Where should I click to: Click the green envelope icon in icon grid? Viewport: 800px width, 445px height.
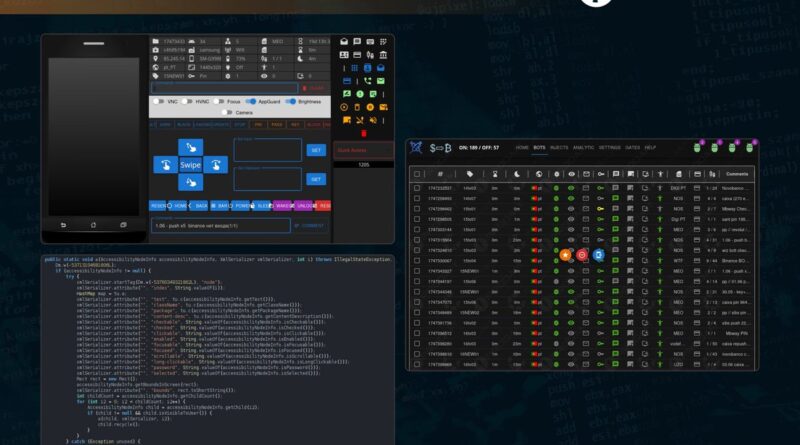(x=381, y=81)
